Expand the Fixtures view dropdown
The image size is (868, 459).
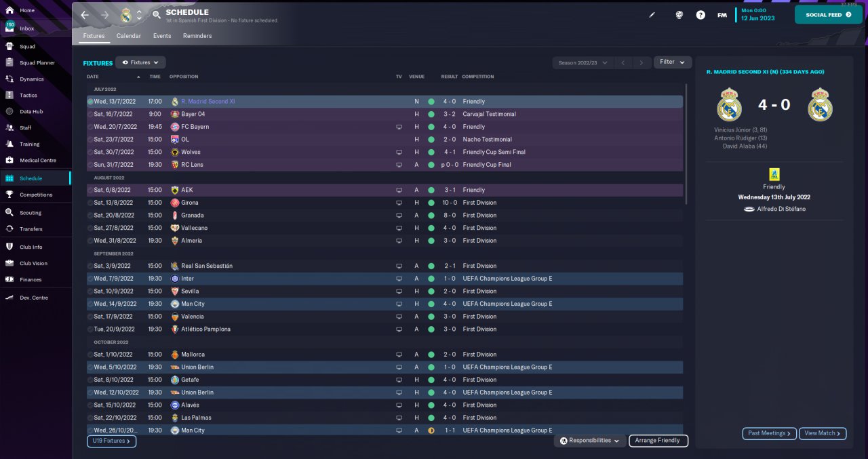coord(140,62)
